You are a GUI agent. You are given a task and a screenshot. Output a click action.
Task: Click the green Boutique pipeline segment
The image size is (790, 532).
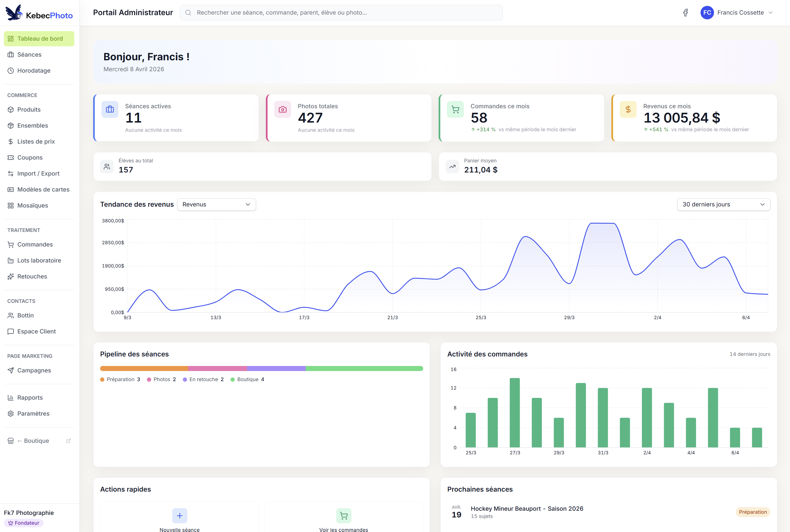[x=364, y=369]
